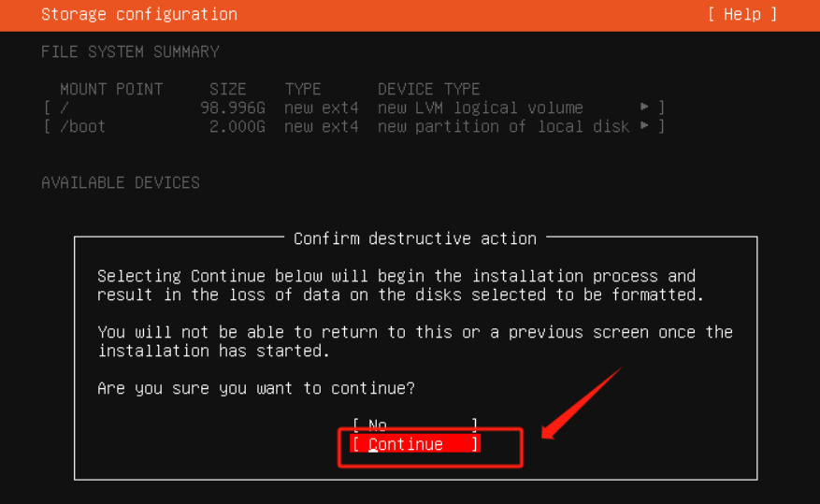Click the MOUNT POINT column header
The image size is (820, 504).
111,89
